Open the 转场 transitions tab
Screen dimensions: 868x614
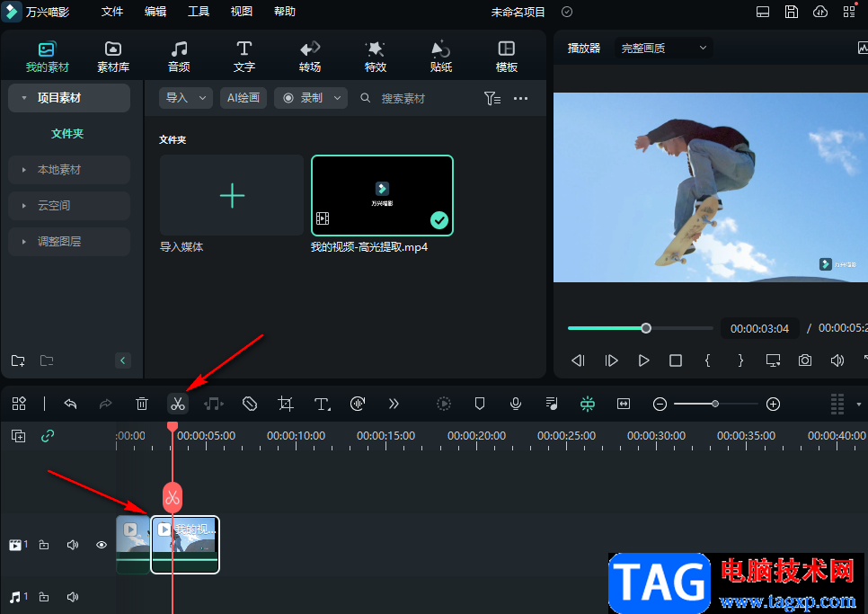click(309, 57)
